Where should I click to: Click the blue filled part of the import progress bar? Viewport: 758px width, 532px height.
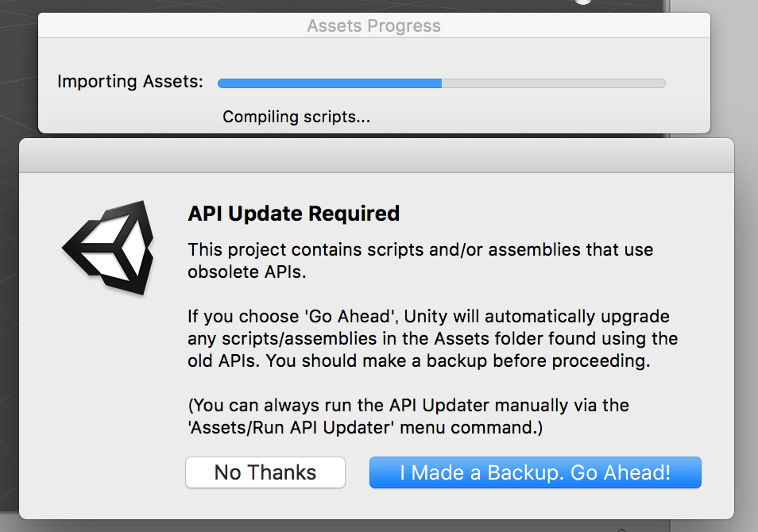330,83
